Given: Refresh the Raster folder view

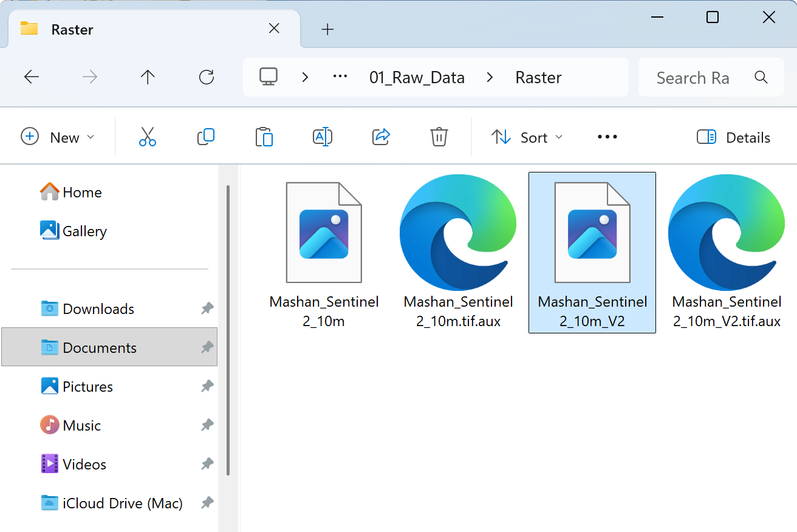Looking at the screenshot, I should (207, 77).
